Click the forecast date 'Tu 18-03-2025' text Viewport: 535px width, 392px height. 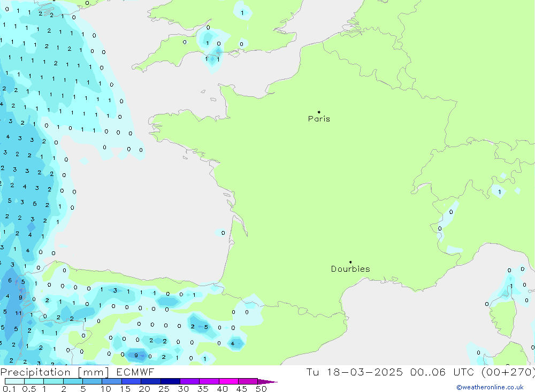[x=354, y=372]
